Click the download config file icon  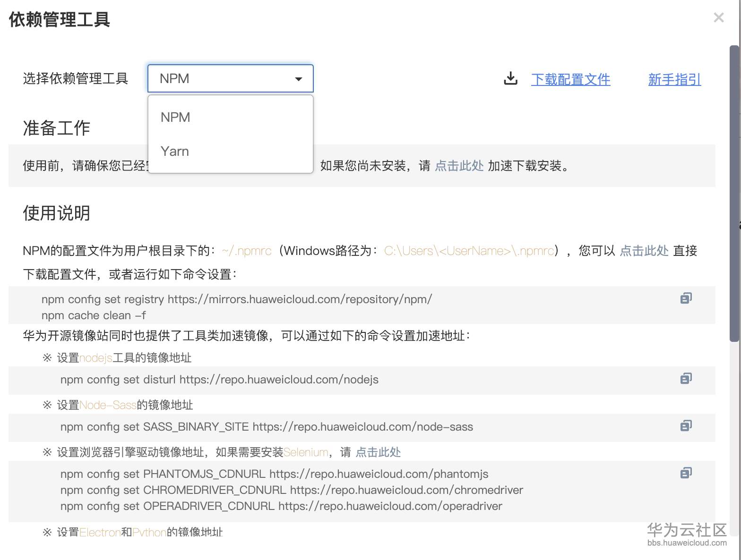click(510, 78)
